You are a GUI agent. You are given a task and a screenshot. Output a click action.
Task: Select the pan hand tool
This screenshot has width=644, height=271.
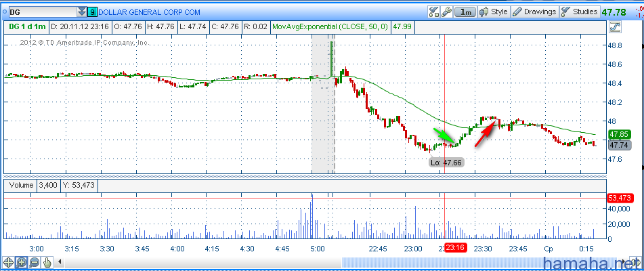[x=47, y=262]
